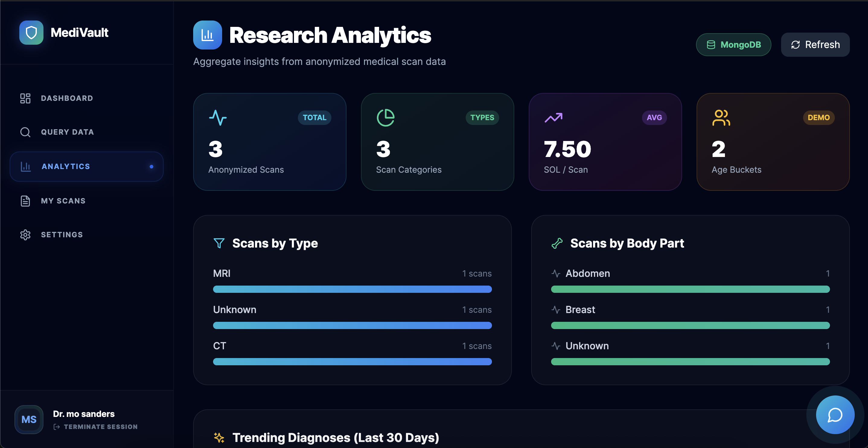Screen dimensions: 868x448
Task: Click the MRI scans progress bar
Action: [x=352, y=289]
